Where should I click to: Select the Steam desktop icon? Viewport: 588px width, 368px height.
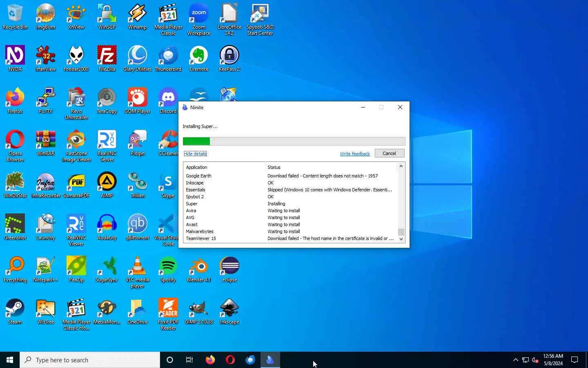click(15, 312)
